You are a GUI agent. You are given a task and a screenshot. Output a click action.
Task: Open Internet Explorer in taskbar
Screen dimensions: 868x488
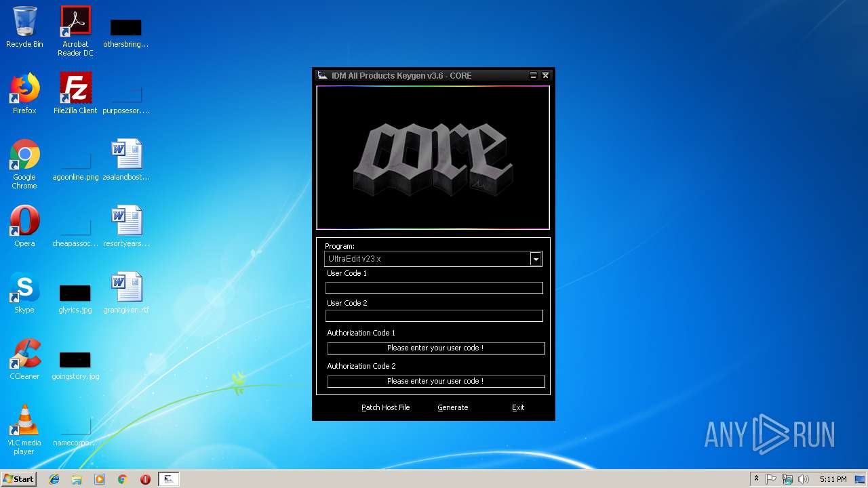[54, 479]
